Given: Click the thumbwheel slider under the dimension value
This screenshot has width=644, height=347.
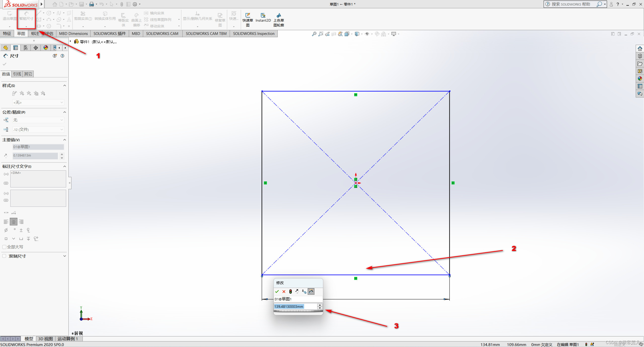Looking at the screenshot, I should [298, 311].
